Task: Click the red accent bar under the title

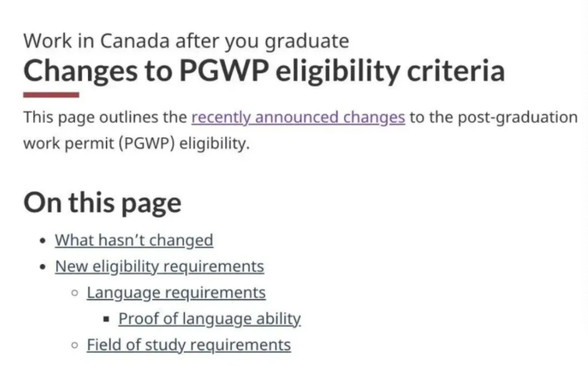Action: click(51, 95)
